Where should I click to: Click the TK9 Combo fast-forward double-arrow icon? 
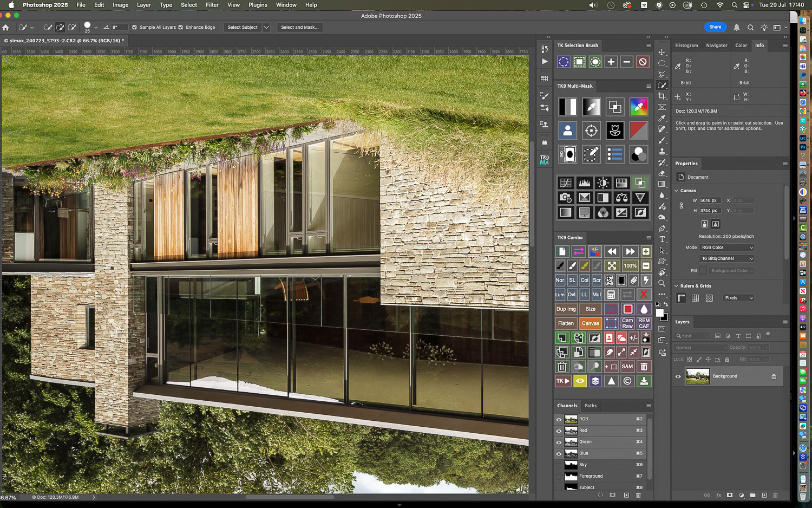click(x=630, y=251)
